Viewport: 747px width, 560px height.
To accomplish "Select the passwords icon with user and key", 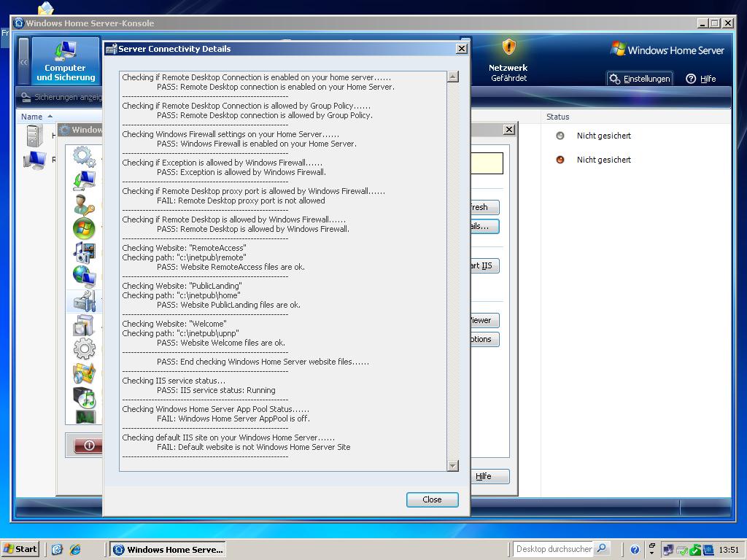I will [85, 204].
